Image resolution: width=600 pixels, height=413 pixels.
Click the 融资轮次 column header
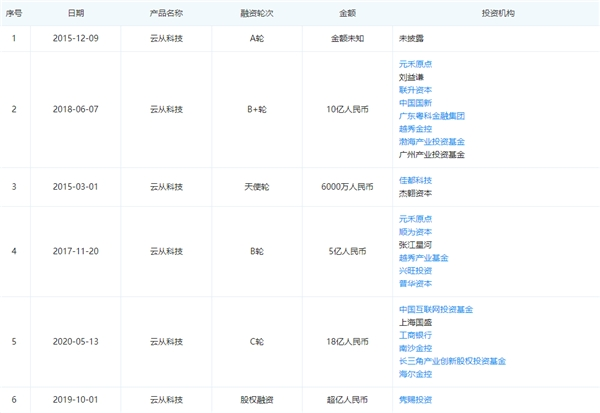pos(257,14)
